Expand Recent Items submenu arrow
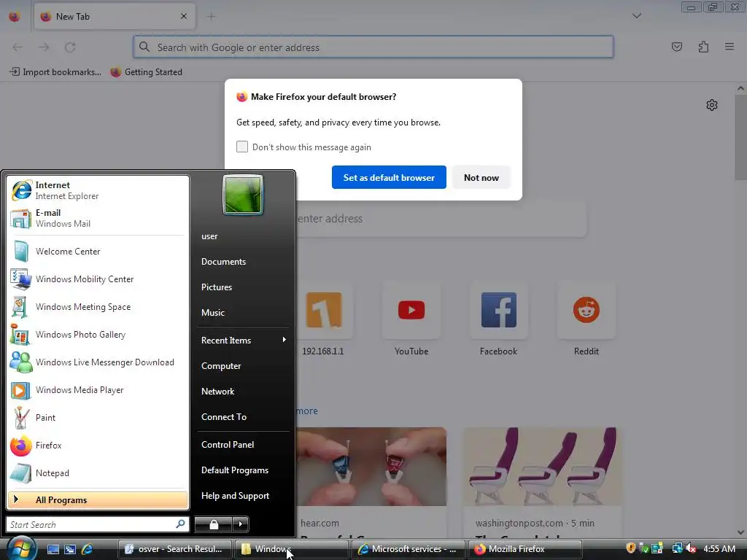Screen dimensions: 747x560 point(284,340)
